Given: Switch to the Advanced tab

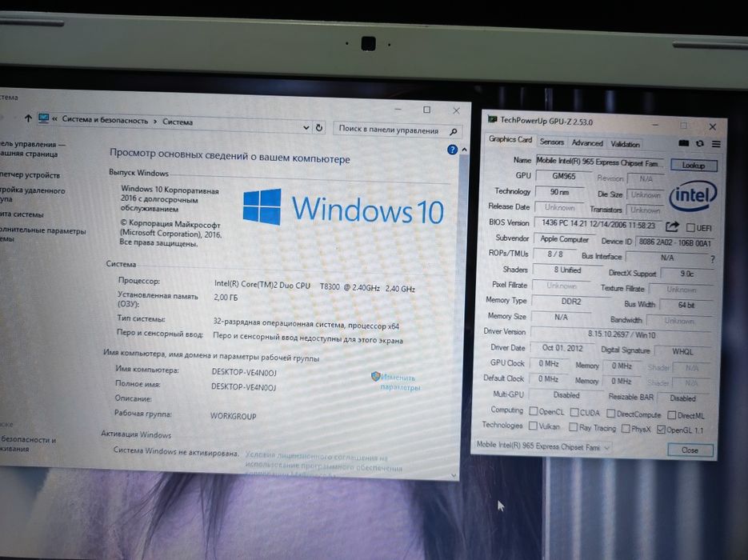Looking at the screenshot, I should [x=587, y=142].
